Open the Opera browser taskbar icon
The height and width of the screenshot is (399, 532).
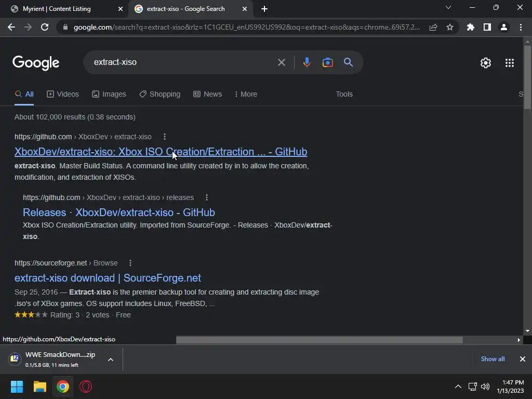86,387
